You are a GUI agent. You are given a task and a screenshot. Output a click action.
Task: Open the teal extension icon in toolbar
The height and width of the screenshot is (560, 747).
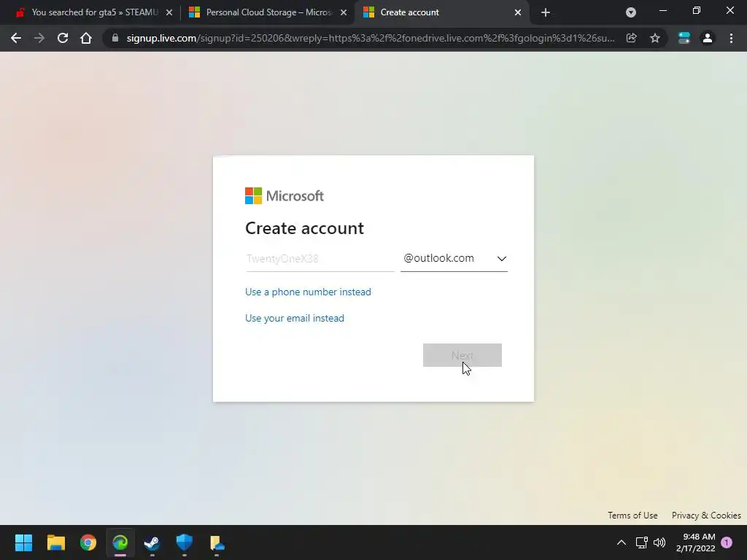pos(684,38)
